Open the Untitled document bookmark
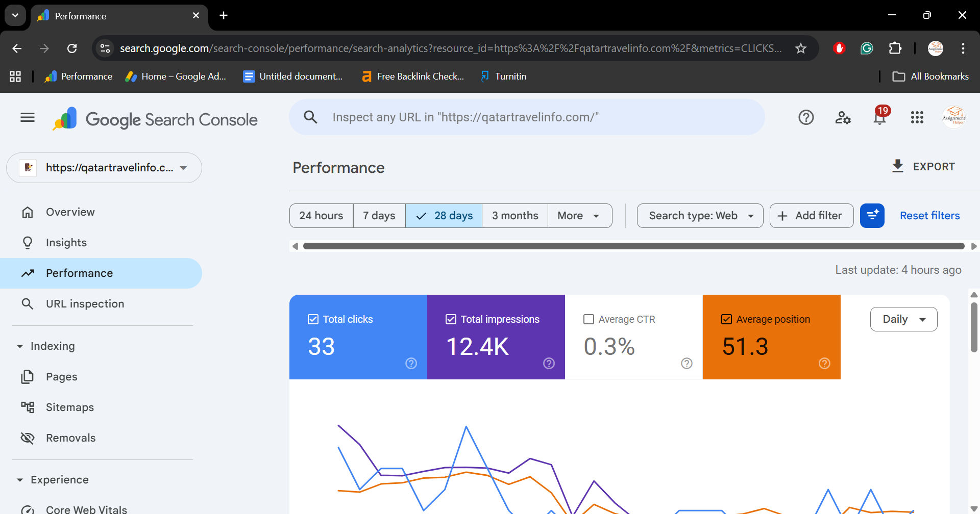This screenshot has width=980, height=514. pos(293,76)
